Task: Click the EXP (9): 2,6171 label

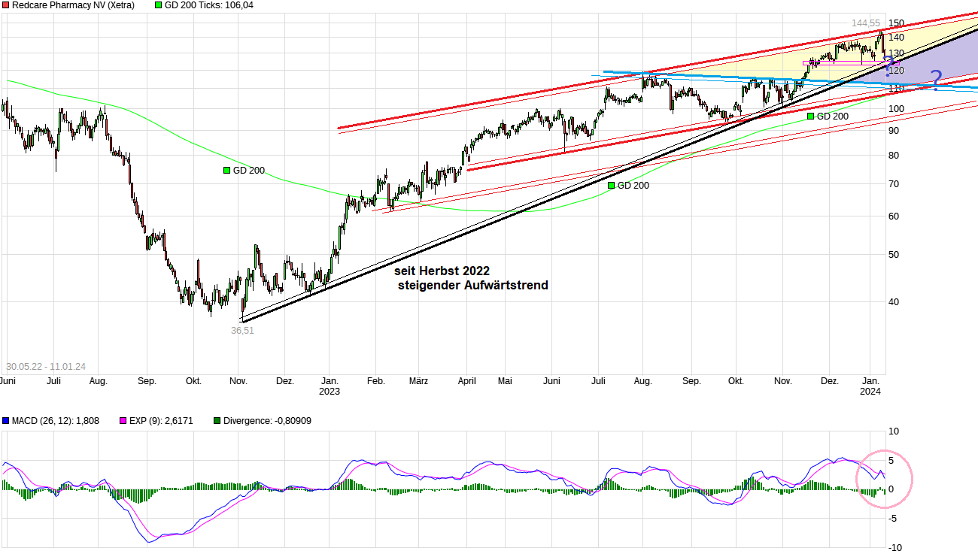Action: (x=162, y=421)
